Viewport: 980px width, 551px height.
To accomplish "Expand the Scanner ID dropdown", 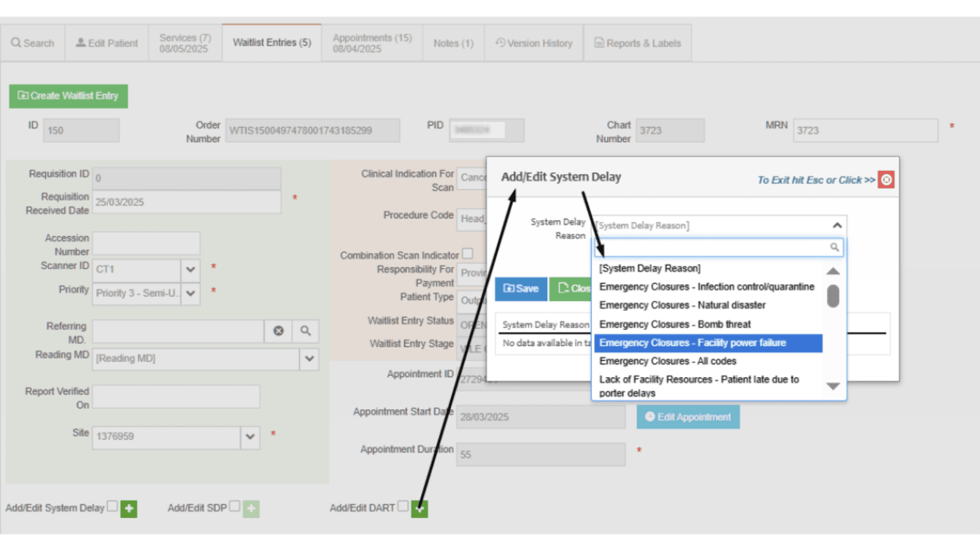I will tap(190, 269).
